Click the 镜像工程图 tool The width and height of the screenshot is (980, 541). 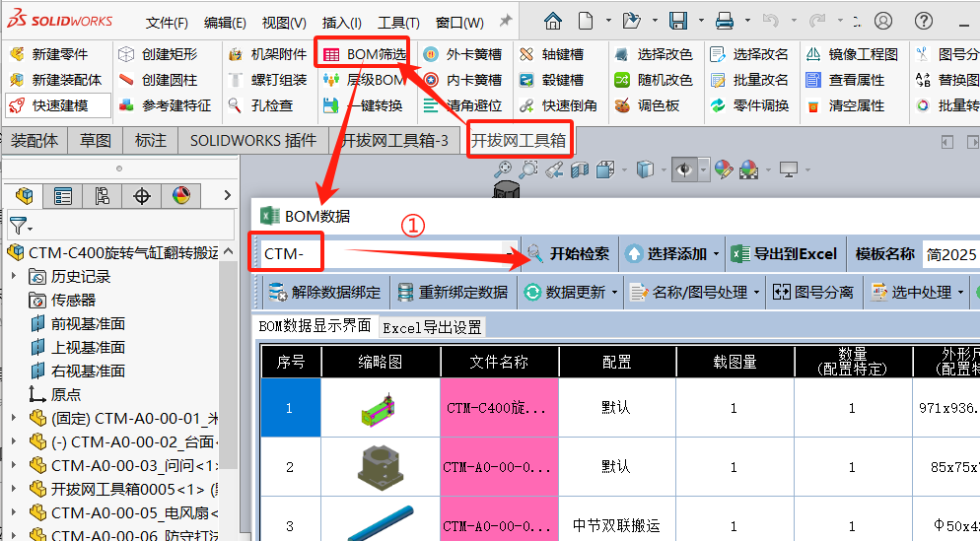852,54
